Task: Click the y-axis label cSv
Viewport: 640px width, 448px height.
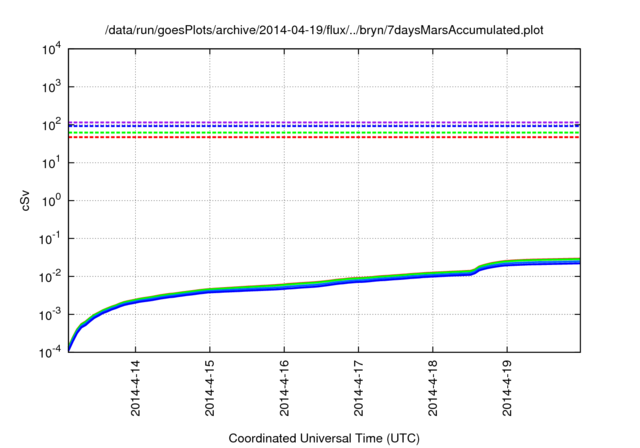Action: (26, 201)
